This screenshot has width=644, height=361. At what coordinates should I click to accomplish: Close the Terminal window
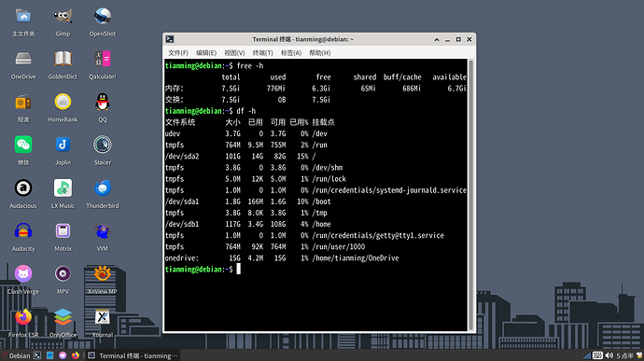point(469,39)
